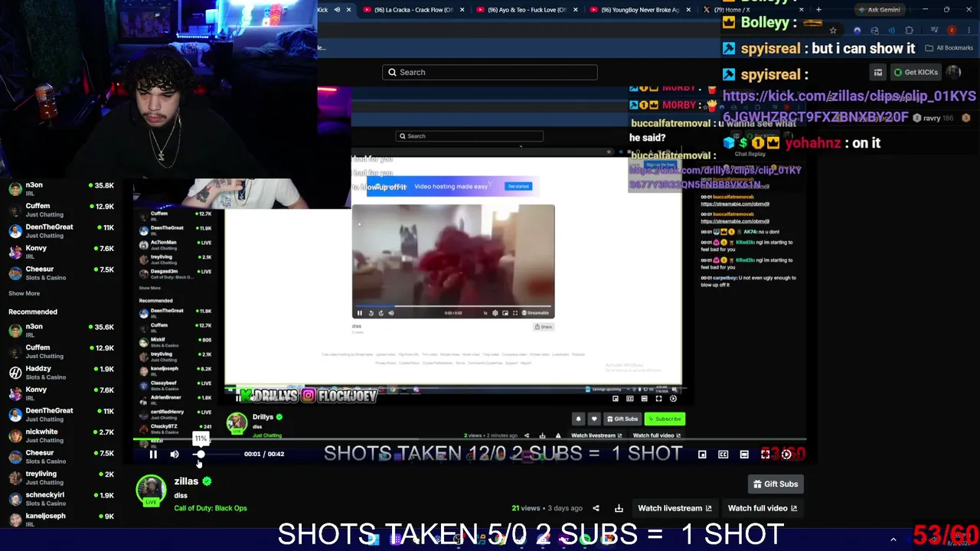The image size is (980, 551).
Task: Open settings gear in the nested Drillys player
Action: coord(673,399)
